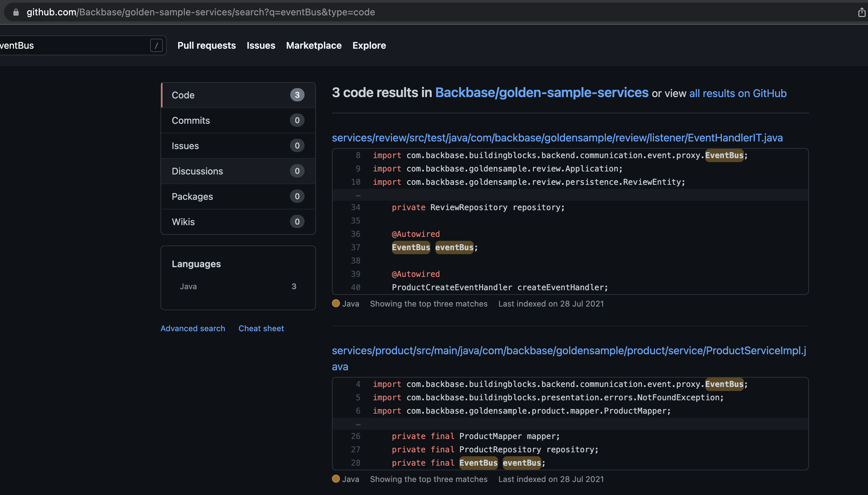Image resolution: width=868 pixels, height=495 pixels.
Task: Click the Languages heading in the sidebar
Action: (196, 264)
